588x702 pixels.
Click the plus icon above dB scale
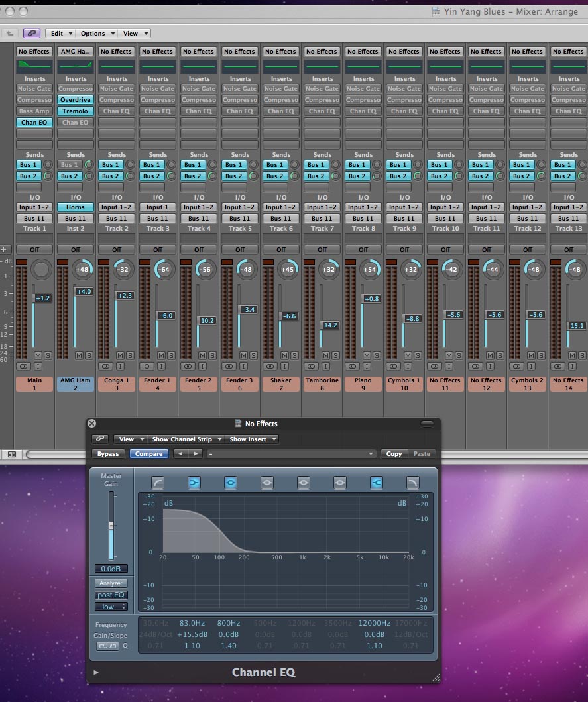tap(4, 249)
